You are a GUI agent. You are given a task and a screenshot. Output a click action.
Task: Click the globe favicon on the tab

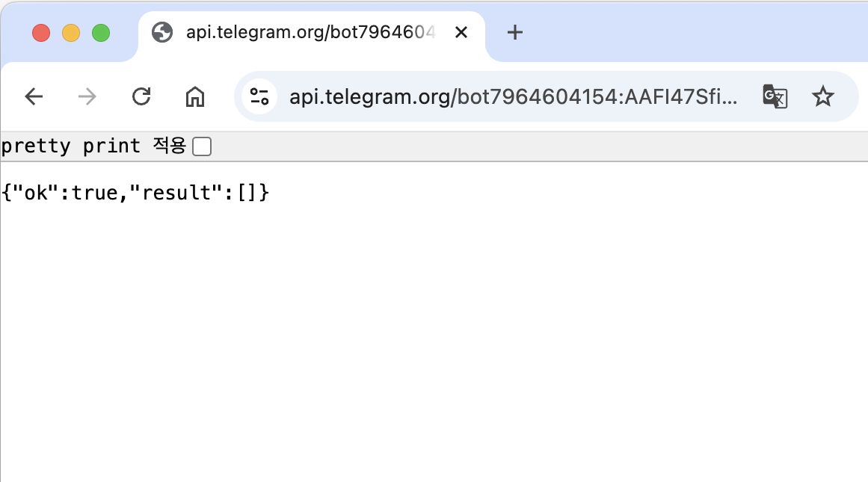click(162, 33)
